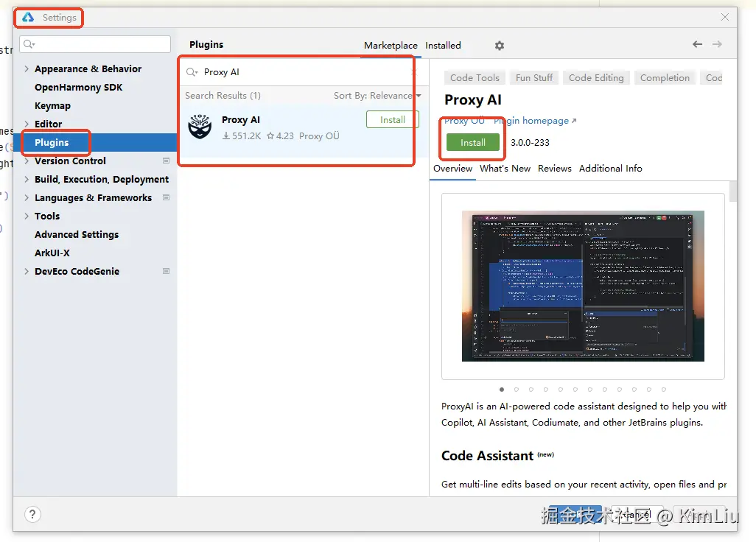Image resolution: width=756 pixels, height=542 pixels.
Task: Expand the Tools settings node
Action: pyautogui.click(x=27, y=216)
